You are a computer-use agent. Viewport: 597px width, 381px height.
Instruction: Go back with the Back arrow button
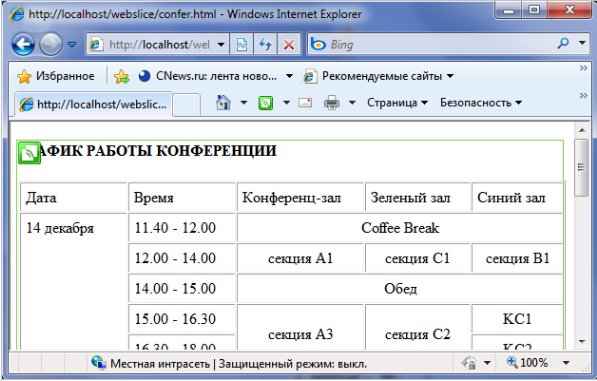pyautogui.click(x=23, y=44)
